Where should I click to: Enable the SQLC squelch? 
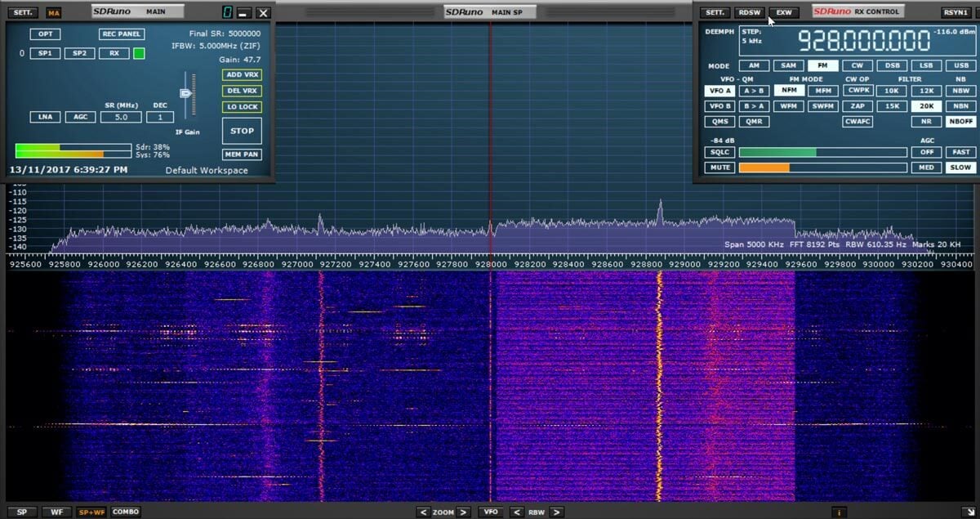click(719, 152)
